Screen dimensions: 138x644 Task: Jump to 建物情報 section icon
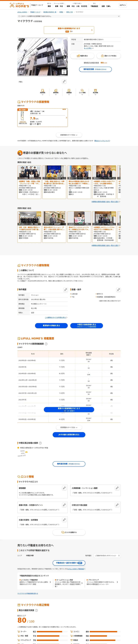(x=56, y=92)
